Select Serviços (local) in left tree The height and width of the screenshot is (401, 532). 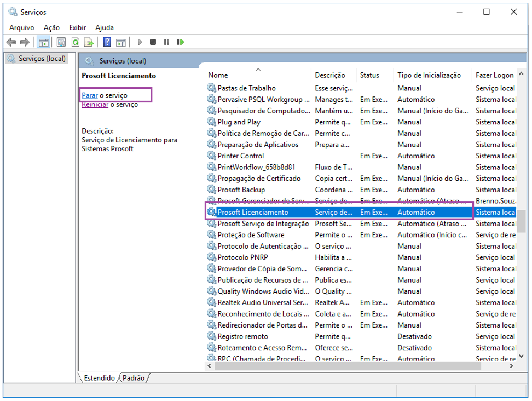pyautogui.click(x=37, y=59)
